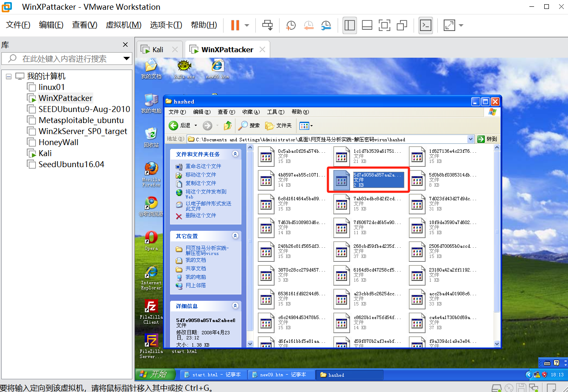Collapse the 详细信息 panel
568x392 pixels.
pos(235,306)
